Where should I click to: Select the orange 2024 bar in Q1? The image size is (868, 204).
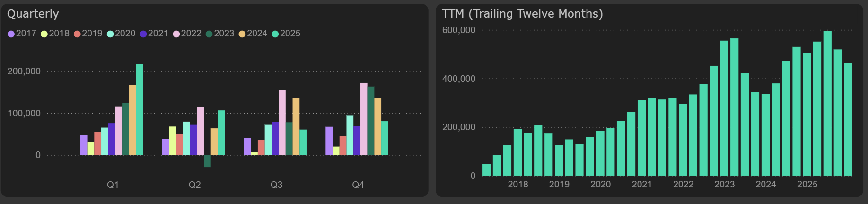[132, 120]
